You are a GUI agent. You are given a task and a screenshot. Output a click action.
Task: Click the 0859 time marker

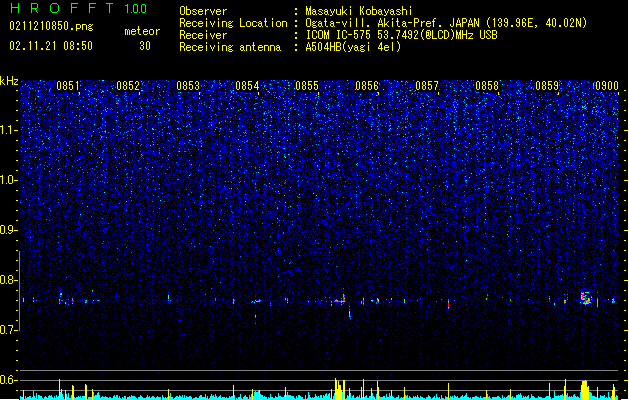click(547, 85)
